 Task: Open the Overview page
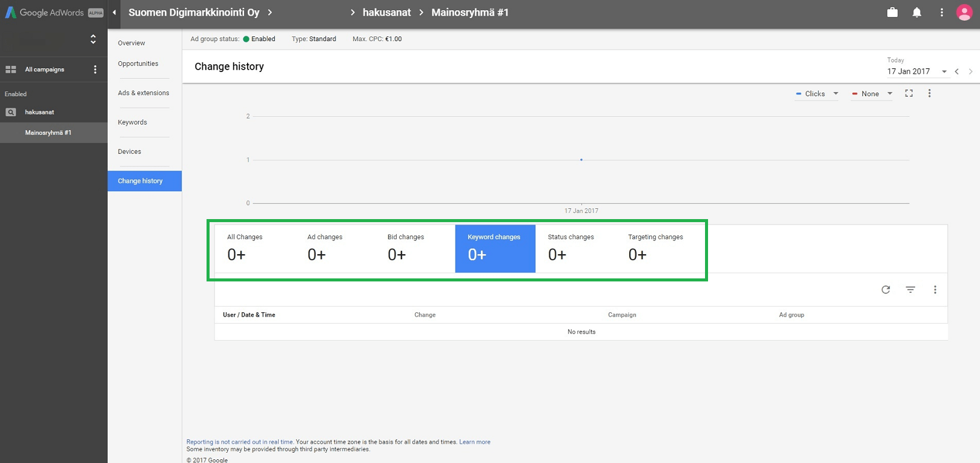(131, 43)
